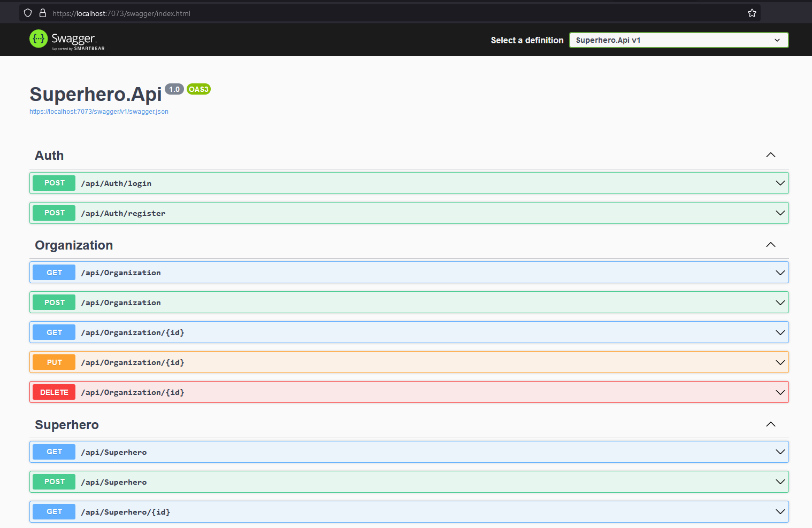Collapse the Auth section chevron
Screen dimensions: 812x528
point(771,155)
